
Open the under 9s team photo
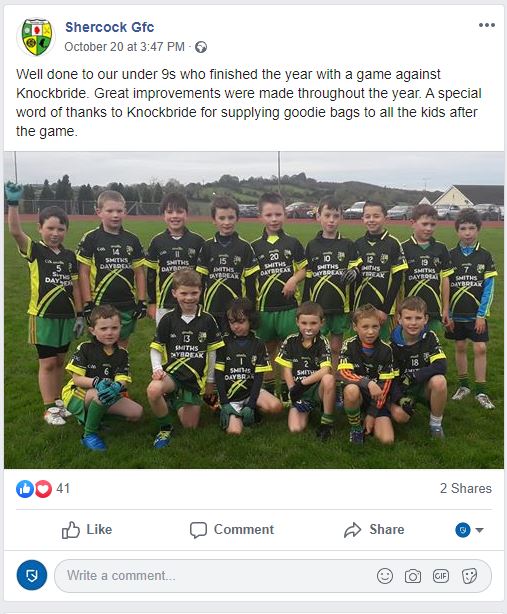coord(254,310)
